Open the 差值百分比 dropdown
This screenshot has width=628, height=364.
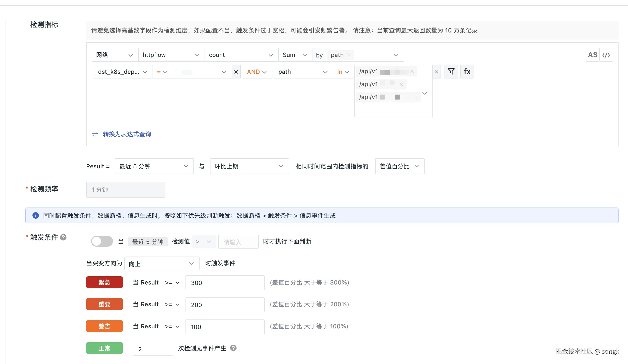[399, 166]
